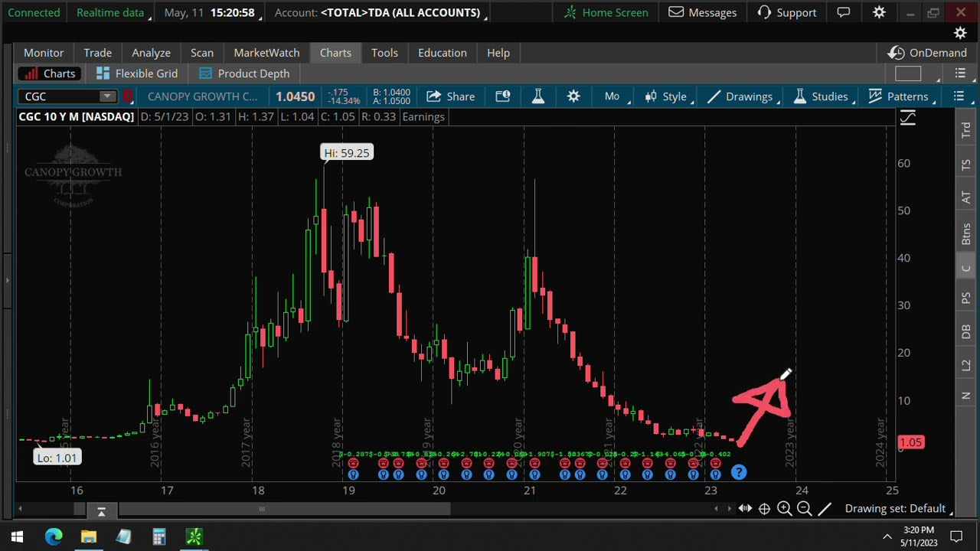This screenshot has width=980, height=551.
Task: Collapse the chart bottom panel arrow icon
Action: [101, 511]
